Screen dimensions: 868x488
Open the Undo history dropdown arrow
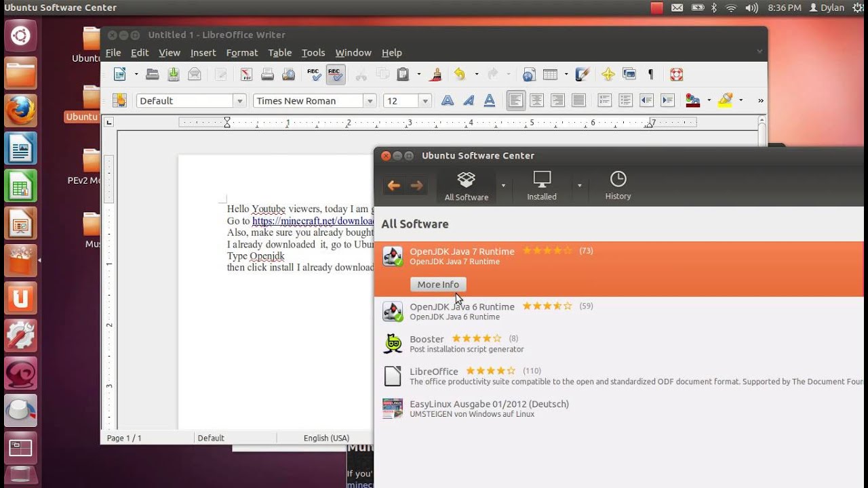[476, 75]
